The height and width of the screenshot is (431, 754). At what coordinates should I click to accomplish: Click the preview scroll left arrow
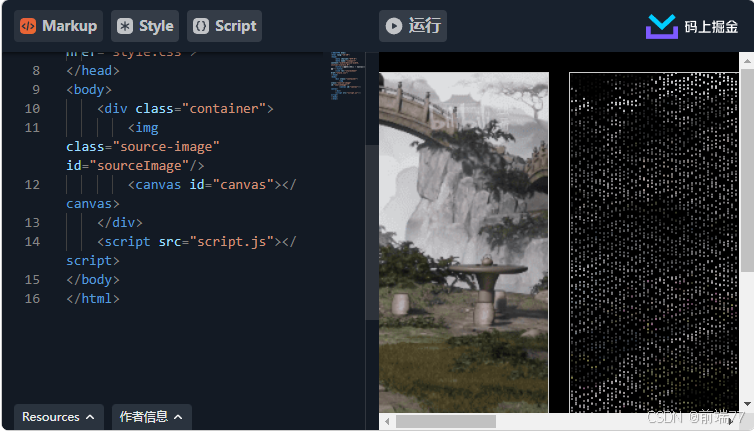coord(387,422)
